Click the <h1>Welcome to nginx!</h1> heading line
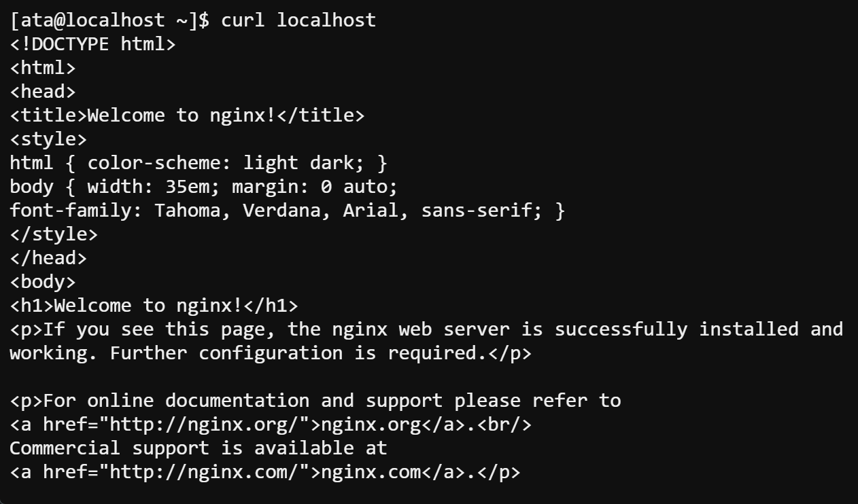The height and width of the screenshot is (504, 858). coord(154,306)
